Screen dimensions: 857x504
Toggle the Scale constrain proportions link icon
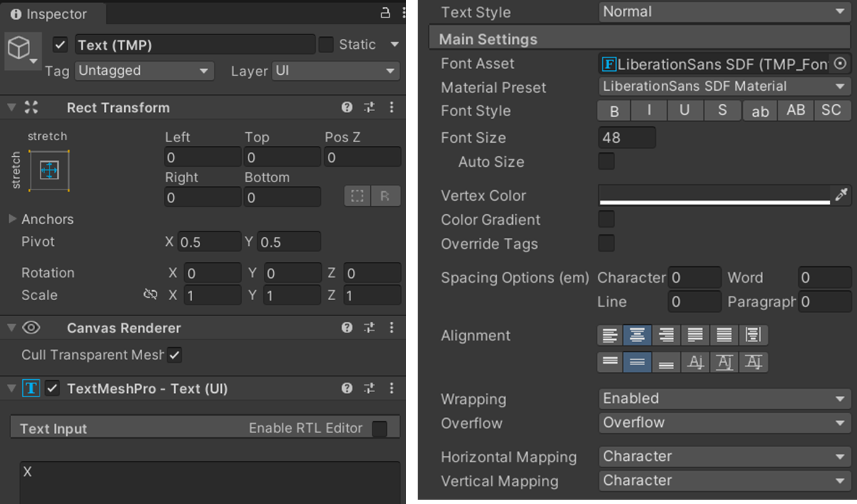[150, 295]
